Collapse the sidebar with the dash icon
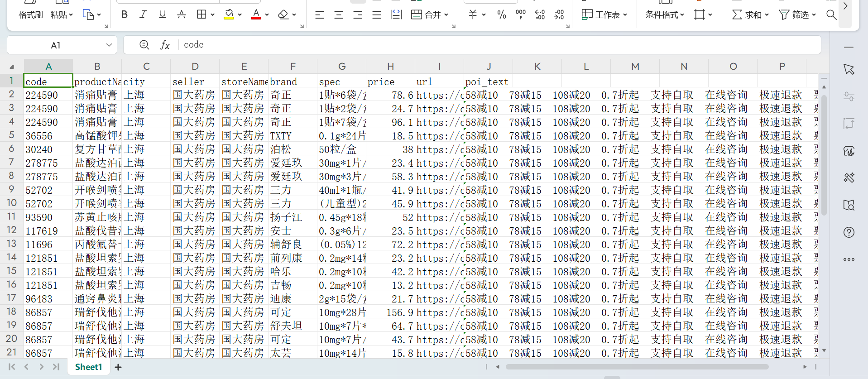 point(849,47)
